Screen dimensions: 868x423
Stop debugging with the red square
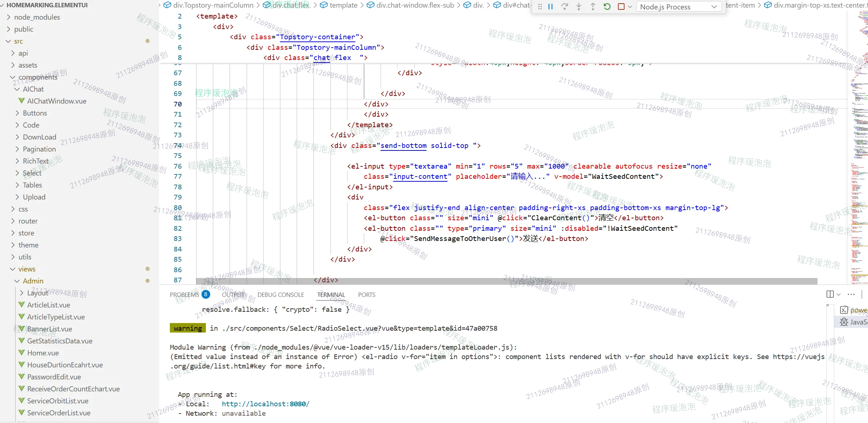click(621, 7)
